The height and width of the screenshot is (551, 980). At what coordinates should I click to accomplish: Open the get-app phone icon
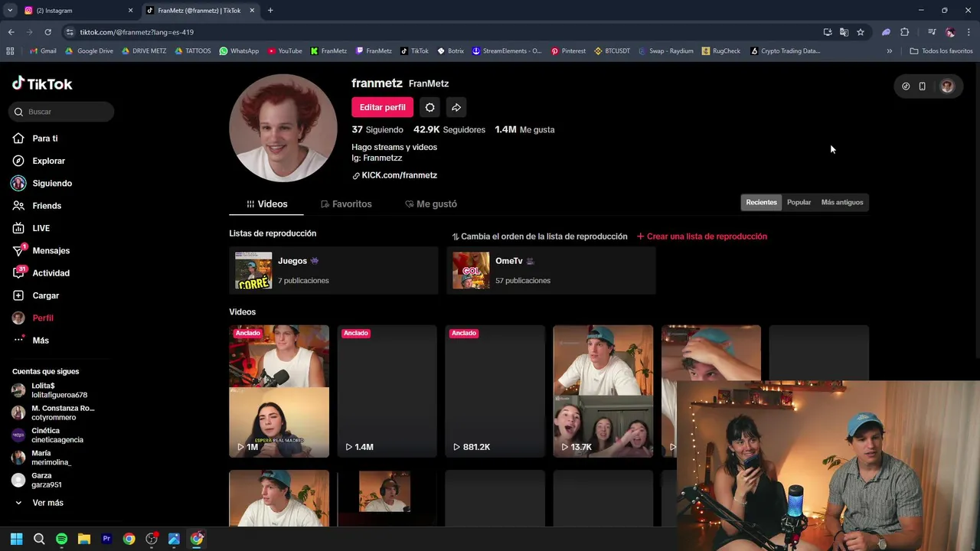pyautogui.click(x=923, y=86)
